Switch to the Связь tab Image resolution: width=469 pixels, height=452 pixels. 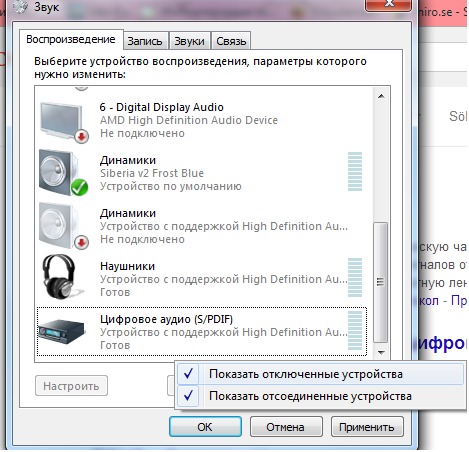pyautogui.click(x=231, y=41)
